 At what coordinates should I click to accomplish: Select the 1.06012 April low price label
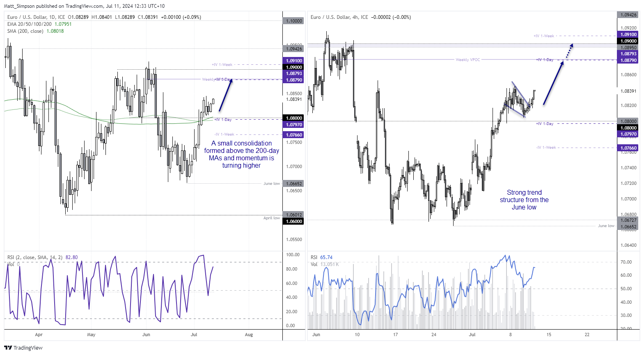tap(293, 215)
